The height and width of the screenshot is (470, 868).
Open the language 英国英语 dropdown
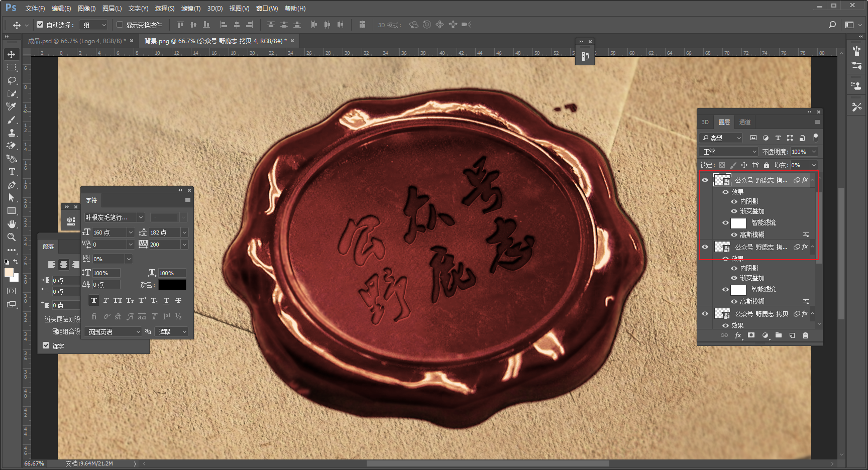point(113,332)
